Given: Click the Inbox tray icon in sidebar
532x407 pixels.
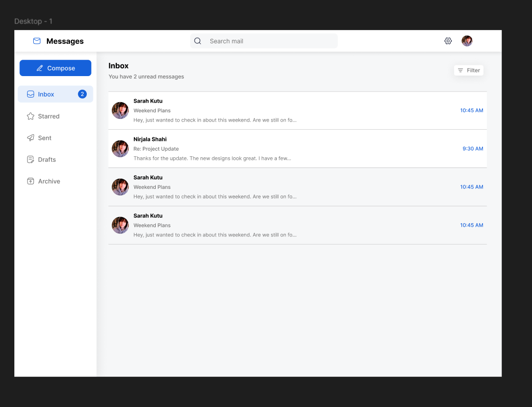Looking at the screenshot, I should pyautogui.click(x=31, y=94).
